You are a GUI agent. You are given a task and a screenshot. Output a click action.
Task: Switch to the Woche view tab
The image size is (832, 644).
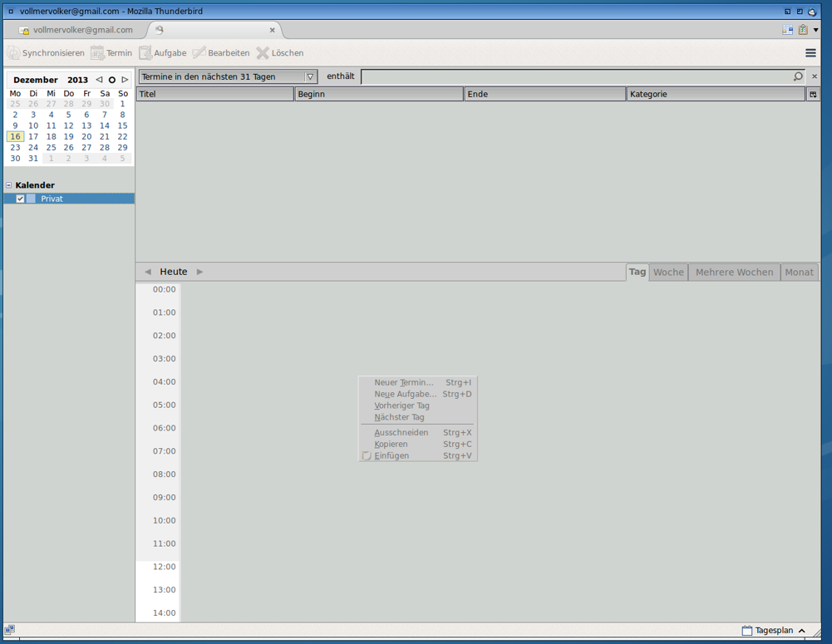tap(668, 273)
